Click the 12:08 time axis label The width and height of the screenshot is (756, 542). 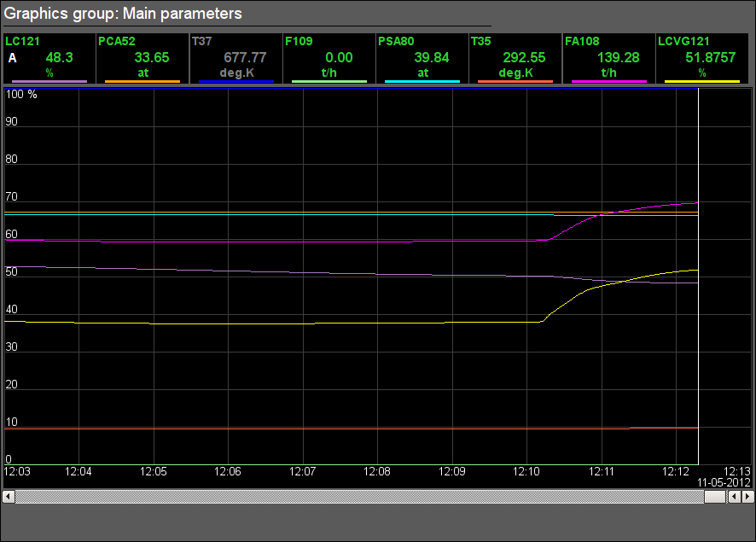click(377, 471)
